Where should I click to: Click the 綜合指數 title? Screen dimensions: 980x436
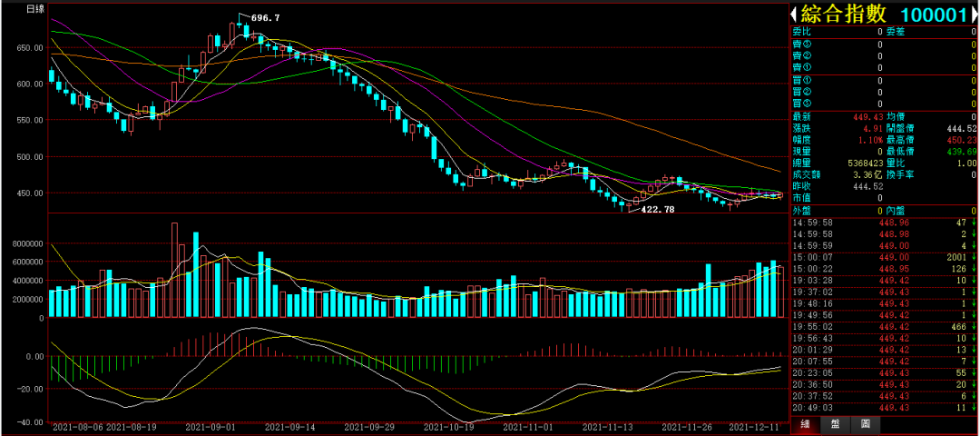point(844,14)
